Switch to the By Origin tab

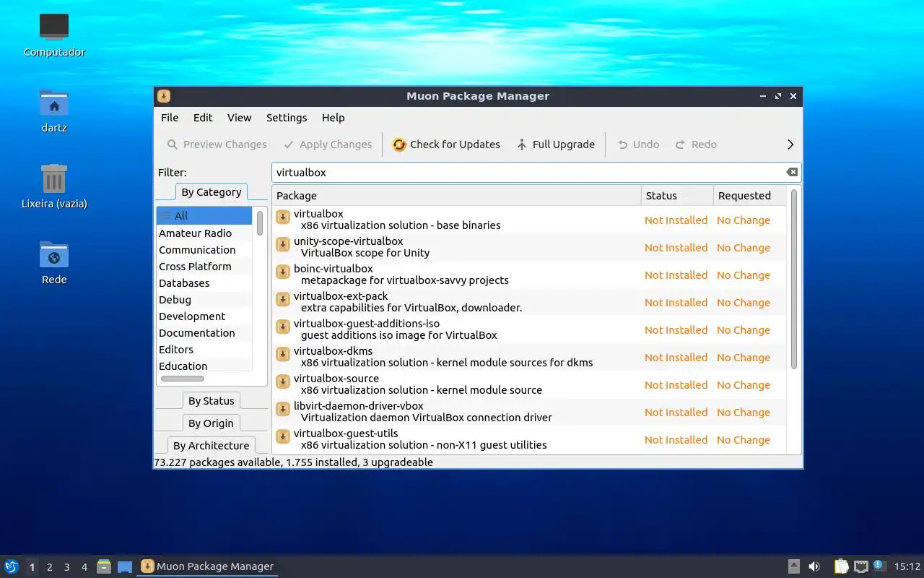pos(211,423)
